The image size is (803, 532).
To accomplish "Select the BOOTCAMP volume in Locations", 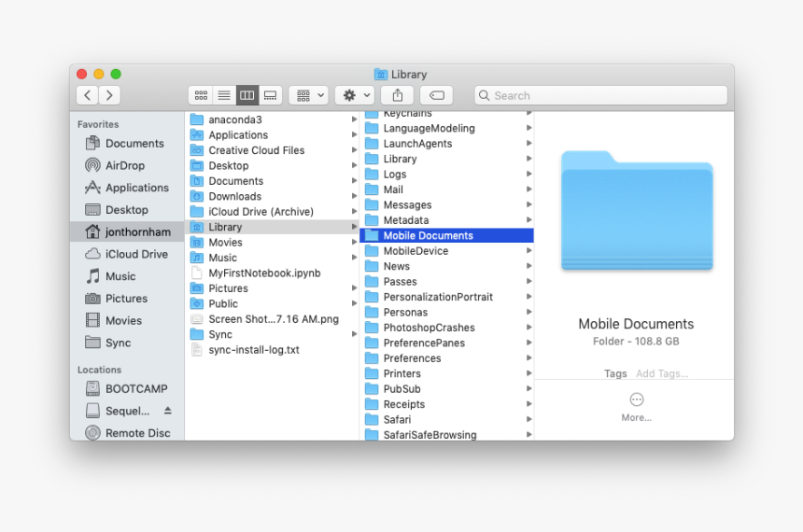I will coord(126,388).
